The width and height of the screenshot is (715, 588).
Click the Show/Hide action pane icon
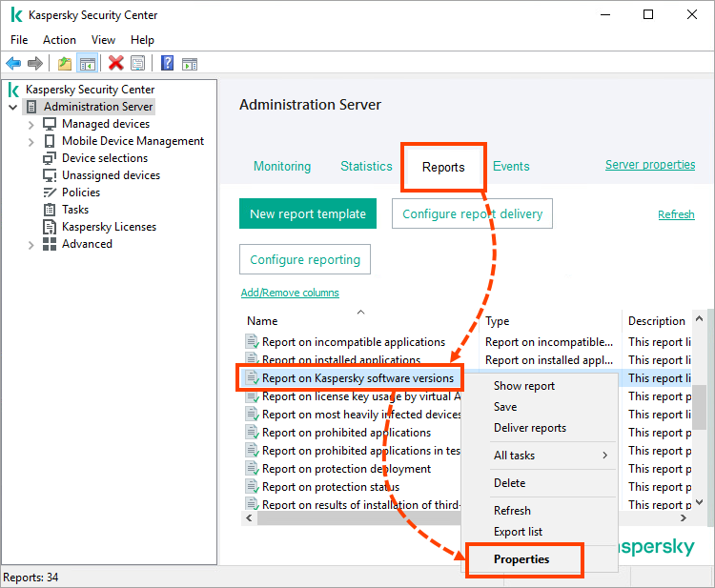pyautogui.click(x=190, y=64)
